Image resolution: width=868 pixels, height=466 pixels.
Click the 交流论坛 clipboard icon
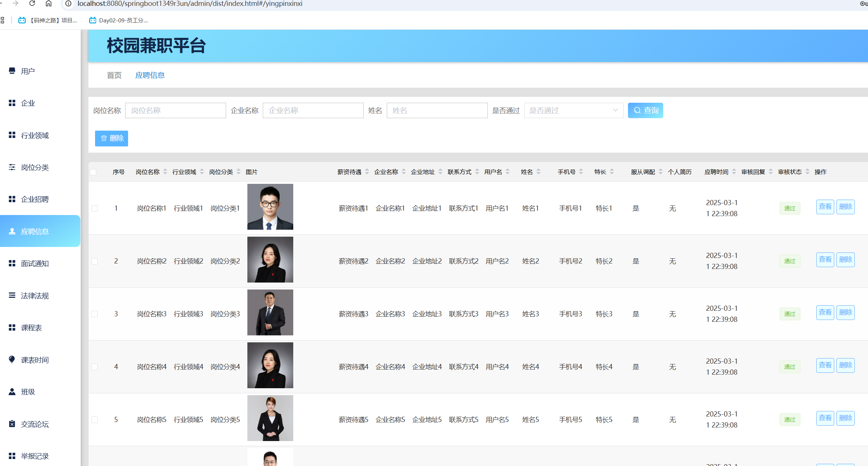coord(12,424)
